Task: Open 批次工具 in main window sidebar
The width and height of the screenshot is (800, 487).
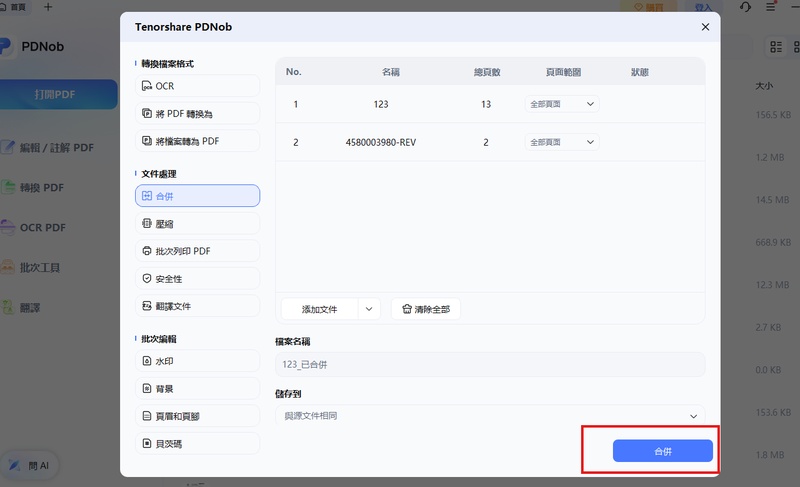Action: [x=31, y=268]
